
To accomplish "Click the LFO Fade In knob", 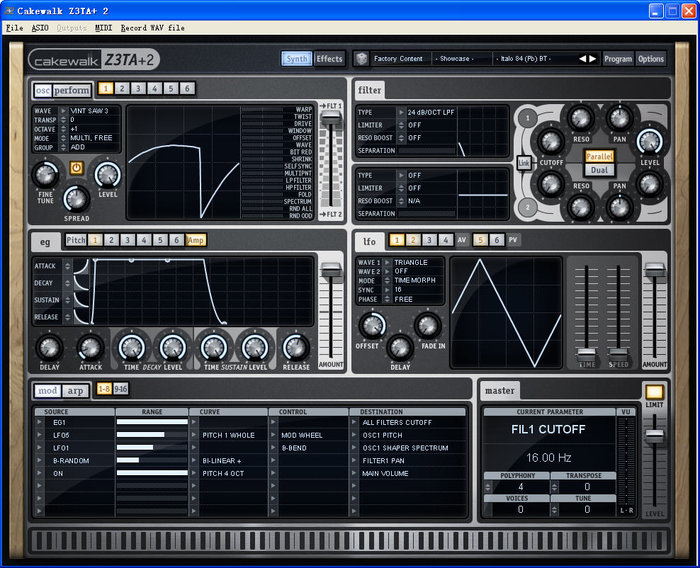I will (x=428, y=324).
